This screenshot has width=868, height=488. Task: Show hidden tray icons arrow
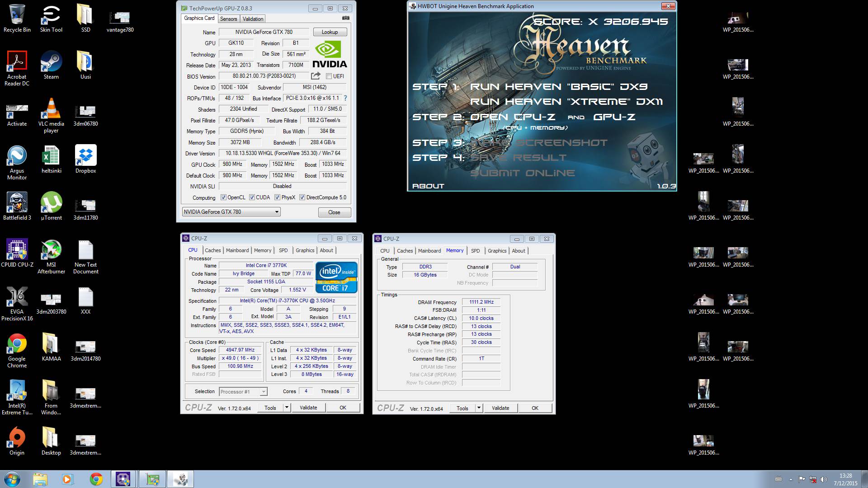click(x=791, y=479)
